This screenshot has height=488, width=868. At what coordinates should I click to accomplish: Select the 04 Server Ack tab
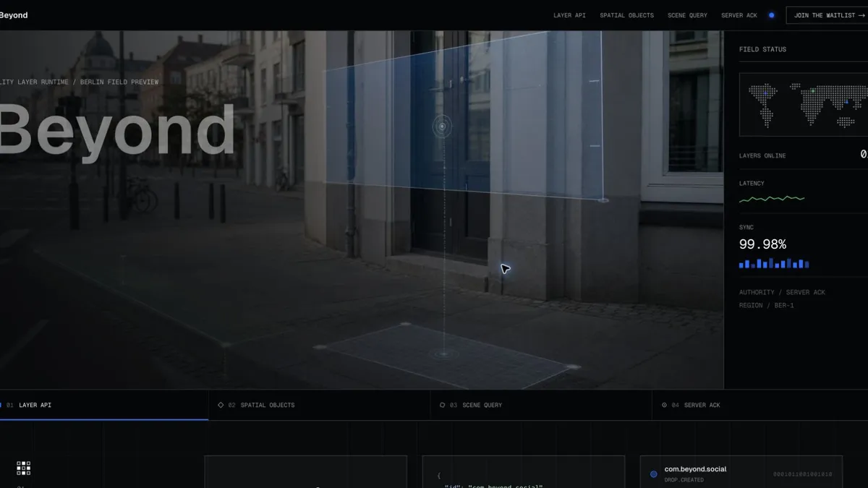[760, 405]
